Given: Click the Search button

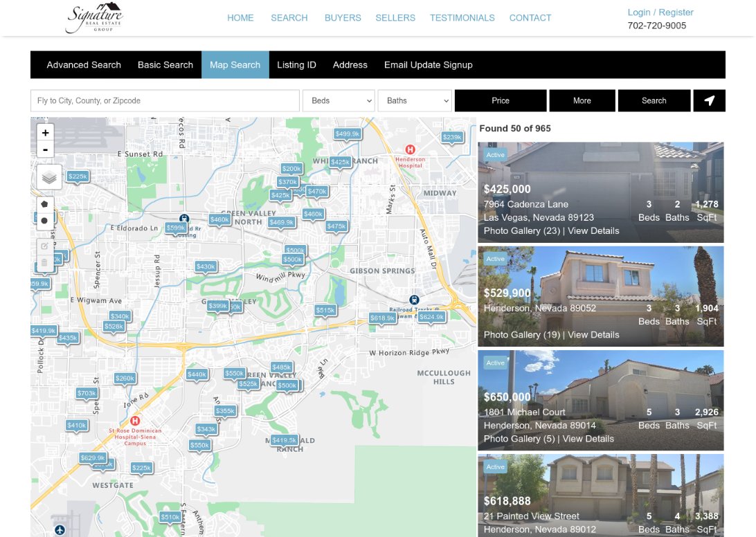Looking at the screenshot, I should click(654, 100).
